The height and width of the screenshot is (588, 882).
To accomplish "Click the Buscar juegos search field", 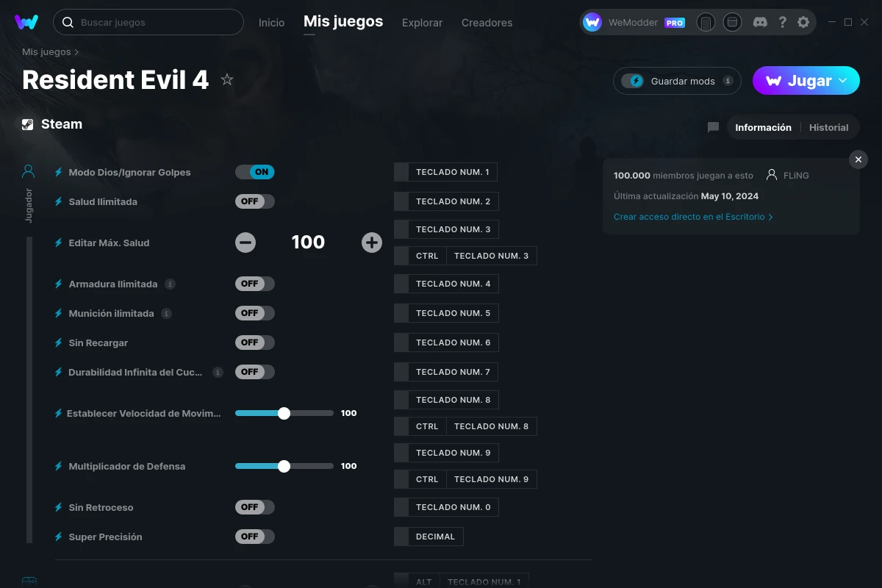I will (147, 22).
